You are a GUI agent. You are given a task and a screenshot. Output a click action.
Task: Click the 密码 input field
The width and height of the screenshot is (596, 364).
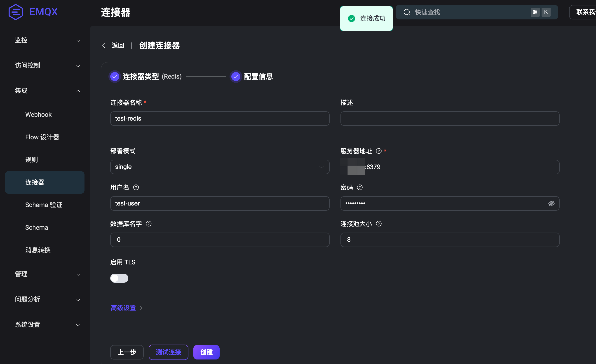click(x=450, y=203)
